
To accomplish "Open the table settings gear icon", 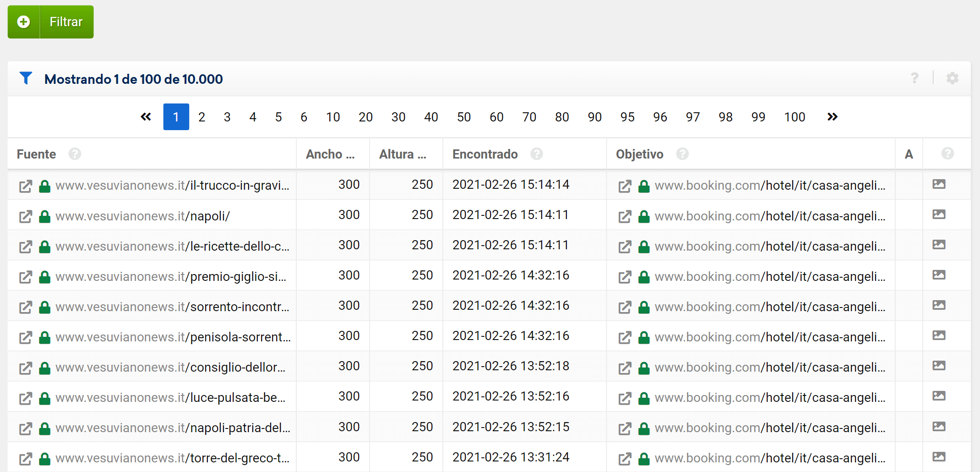I will pos(952,78).
